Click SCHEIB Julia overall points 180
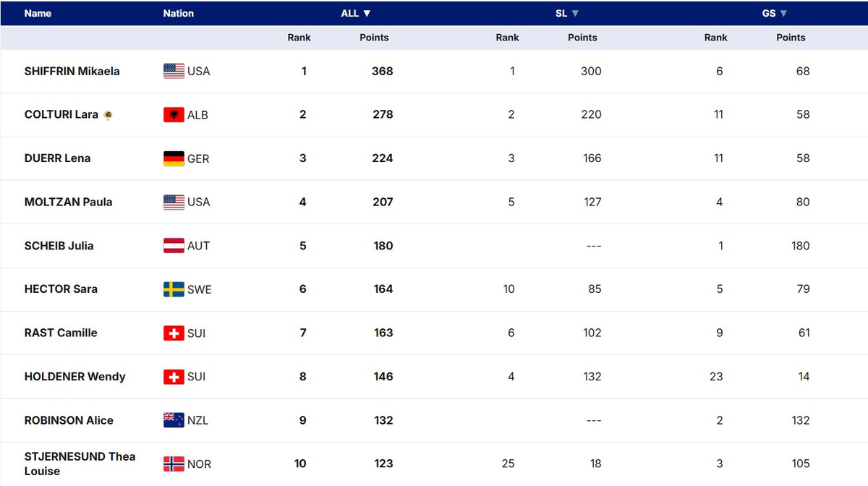 [383, 246]
